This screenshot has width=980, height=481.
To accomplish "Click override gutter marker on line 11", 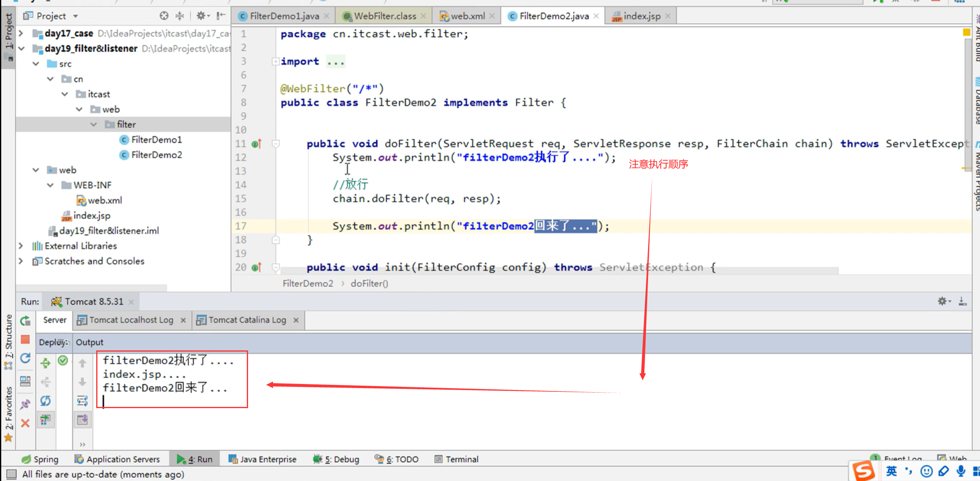I will pyautogui.click(x=256, y=144).
